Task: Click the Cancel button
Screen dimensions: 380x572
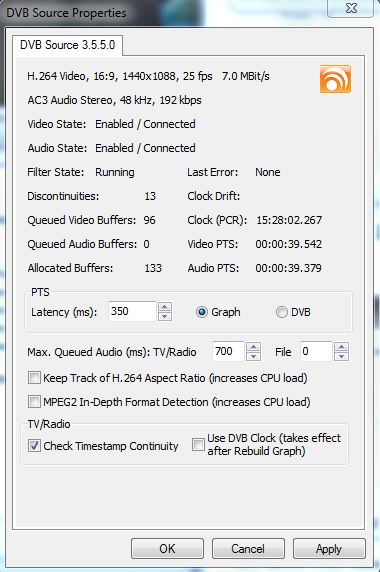Action: (248, 548)
